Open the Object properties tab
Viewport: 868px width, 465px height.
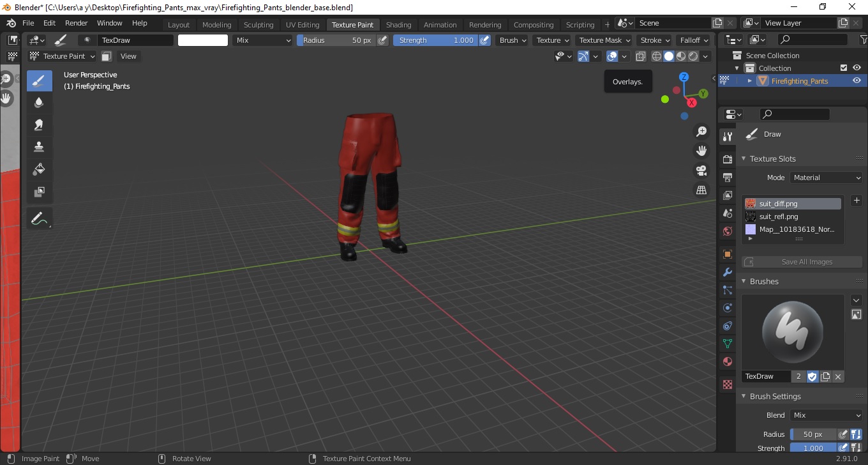(727, 254)
